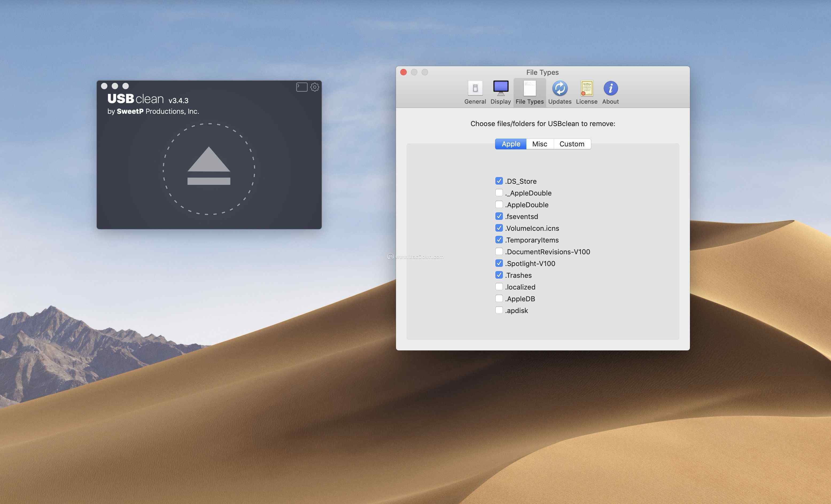Click the eject icon in USBclean window
Viewport: 831px width, 504px height.
tap(209, 166)
